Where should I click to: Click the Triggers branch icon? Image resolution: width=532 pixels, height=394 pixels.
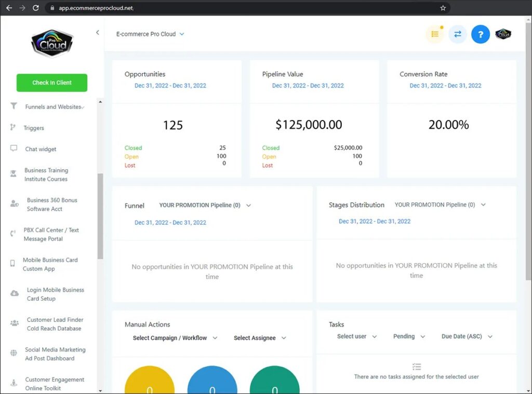pos(13,127)
